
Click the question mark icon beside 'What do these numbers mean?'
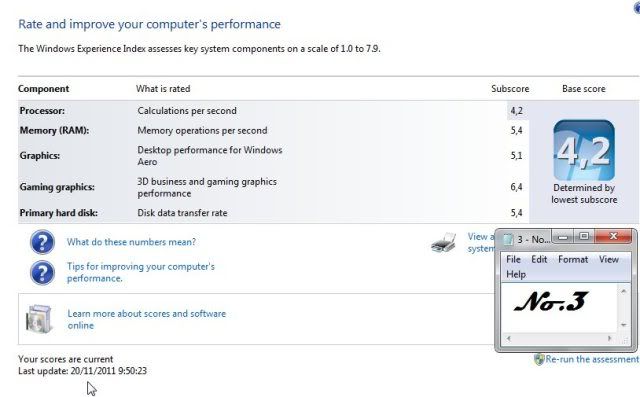(x=42, y=242)
